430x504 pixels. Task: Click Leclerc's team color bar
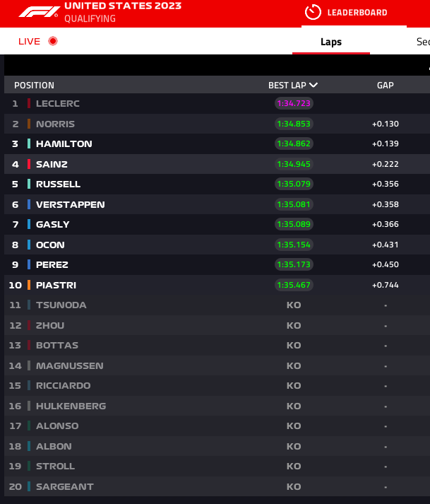click(x=29, y=103)
